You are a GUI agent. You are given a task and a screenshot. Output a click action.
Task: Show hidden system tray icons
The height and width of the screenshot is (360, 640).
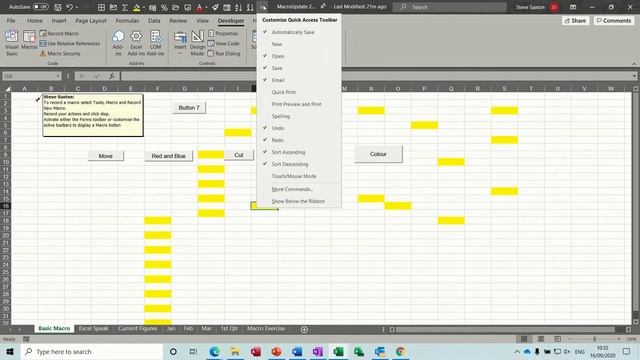[517, 351]
